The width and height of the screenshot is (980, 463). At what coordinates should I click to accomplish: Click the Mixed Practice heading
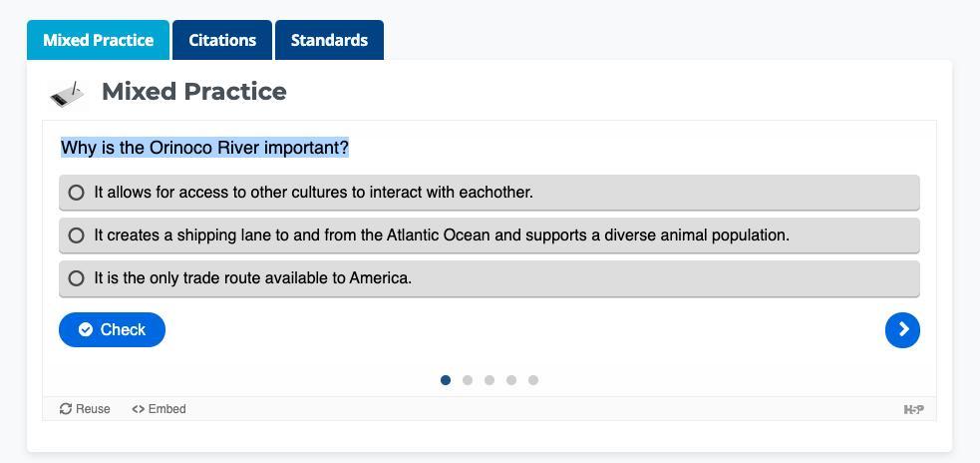194,92
